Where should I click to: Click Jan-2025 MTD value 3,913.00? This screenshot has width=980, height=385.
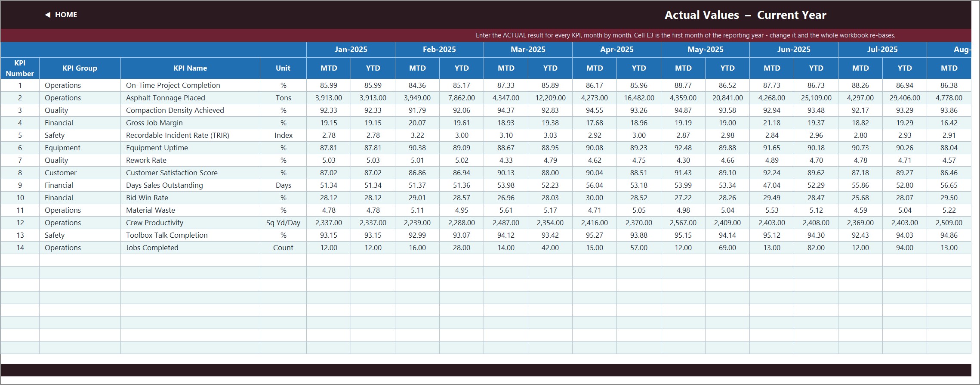click(x=329, y=98)
